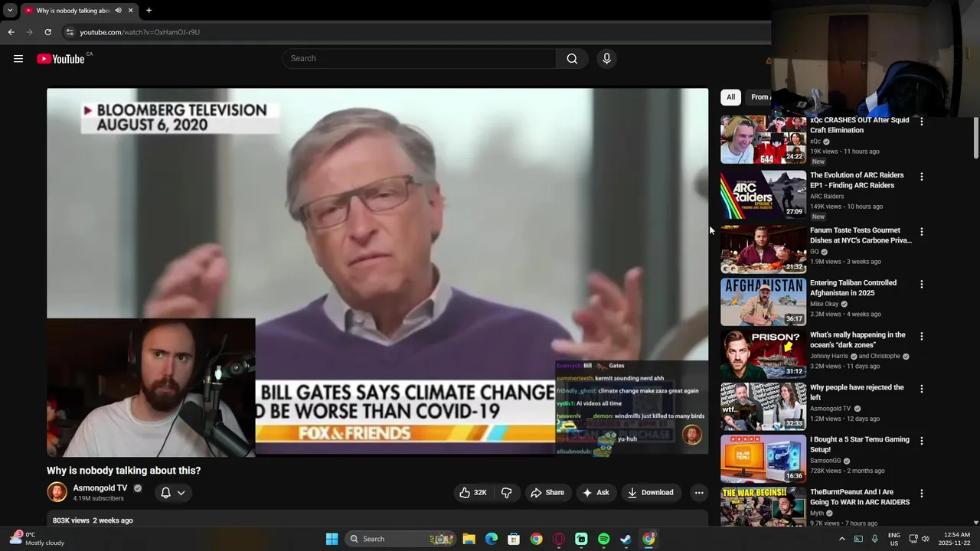The image size is (980, 551).
Task: Click the Search input field
Action: (x=420, y=59)
